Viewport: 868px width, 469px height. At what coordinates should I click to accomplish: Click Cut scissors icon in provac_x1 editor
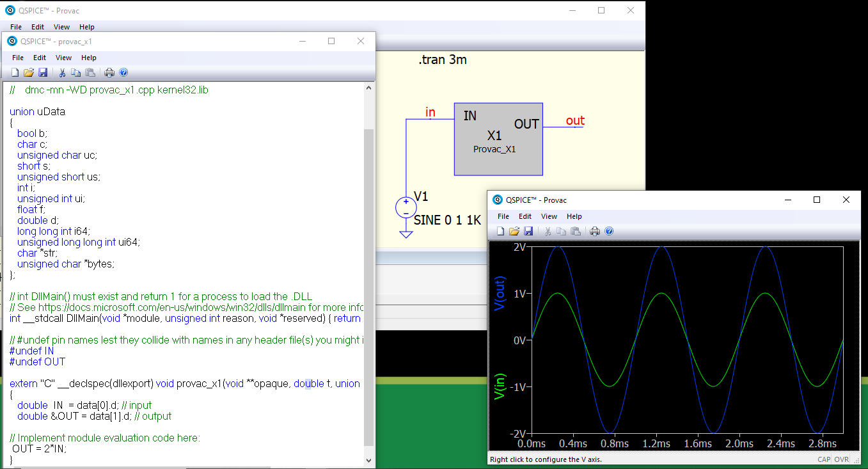(62, 72)
